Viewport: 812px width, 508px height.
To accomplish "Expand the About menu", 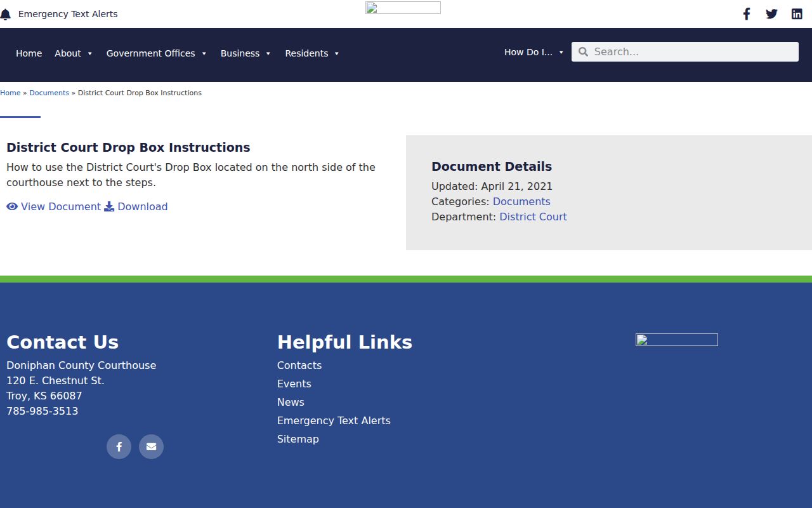I will pyautogui.click(x=74, y=53).
